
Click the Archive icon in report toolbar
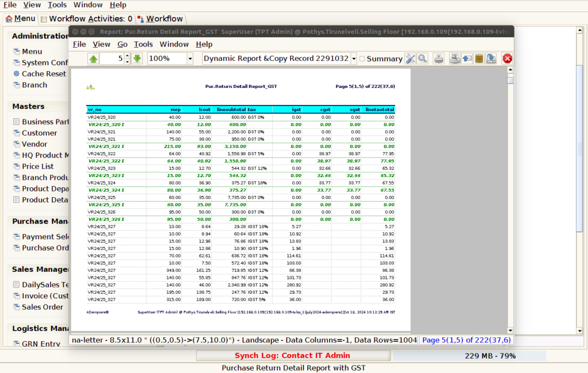(479, 59)
